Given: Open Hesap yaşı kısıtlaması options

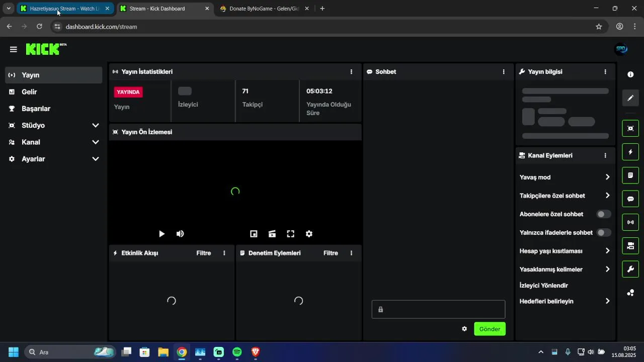Looking at the screenshot, I should [x=565, y=251].
